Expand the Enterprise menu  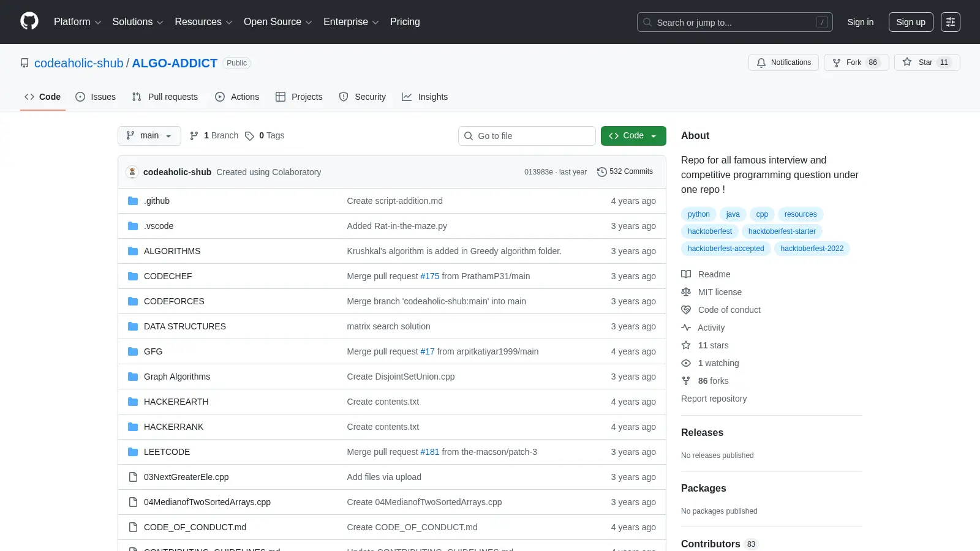(351, 22)
